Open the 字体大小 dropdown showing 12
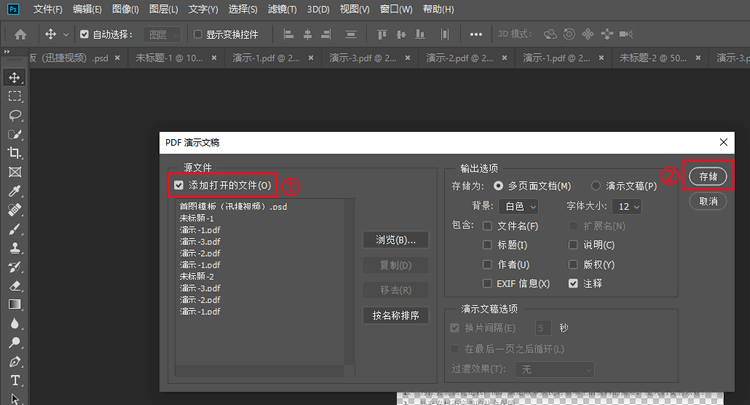This screenshot has width=750, height=405. click(x=628, y=206)
